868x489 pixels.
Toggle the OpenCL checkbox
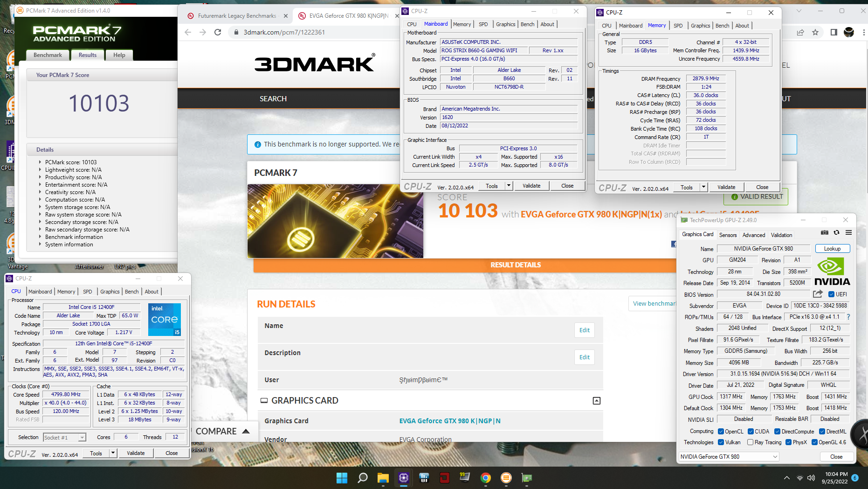pos(721,432)
